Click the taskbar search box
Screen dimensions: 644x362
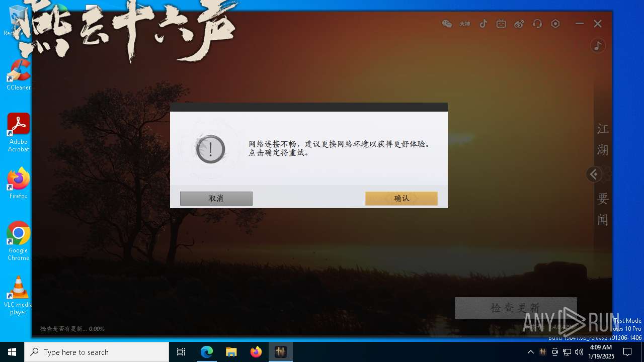pyautogui.click(x=97, y=352)
